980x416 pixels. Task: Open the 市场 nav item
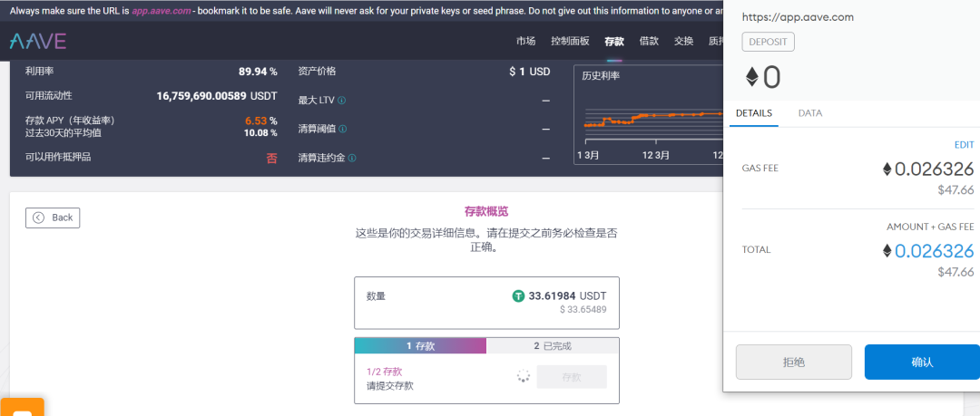[x=525, y=41]
